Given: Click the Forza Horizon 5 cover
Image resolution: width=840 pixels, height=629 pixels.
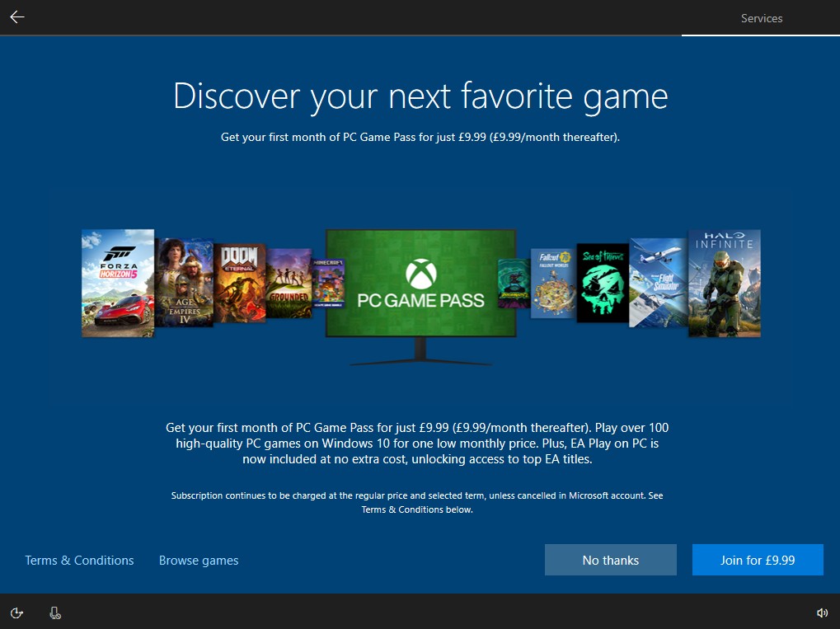Looking at the screenshot, I should click(x=118, y=284).
